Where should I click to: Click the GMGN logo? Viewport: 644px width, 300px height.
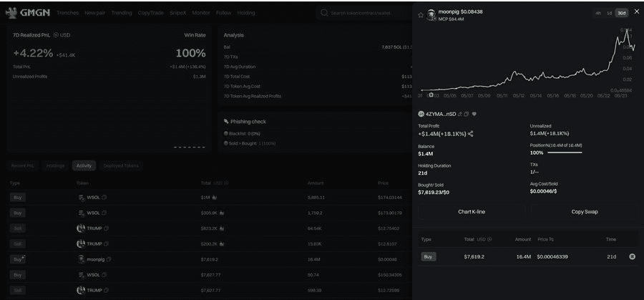tap(28, 12)
